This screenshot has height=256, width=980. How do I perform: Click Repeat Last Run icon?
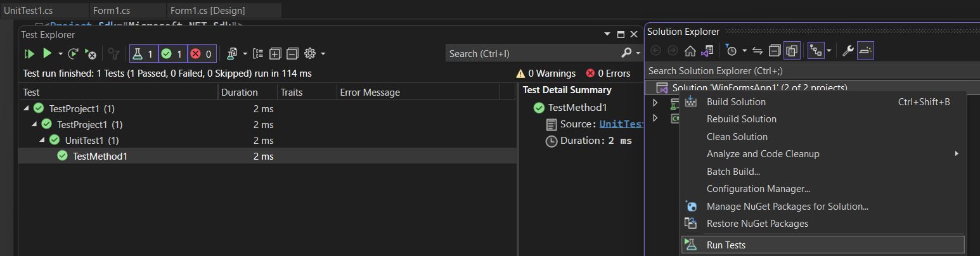(74, 54)
